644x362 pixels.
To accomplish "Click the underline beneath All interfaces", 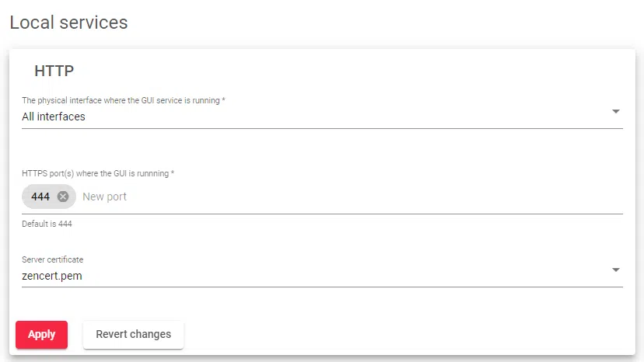I will click(x=322, y=128).
